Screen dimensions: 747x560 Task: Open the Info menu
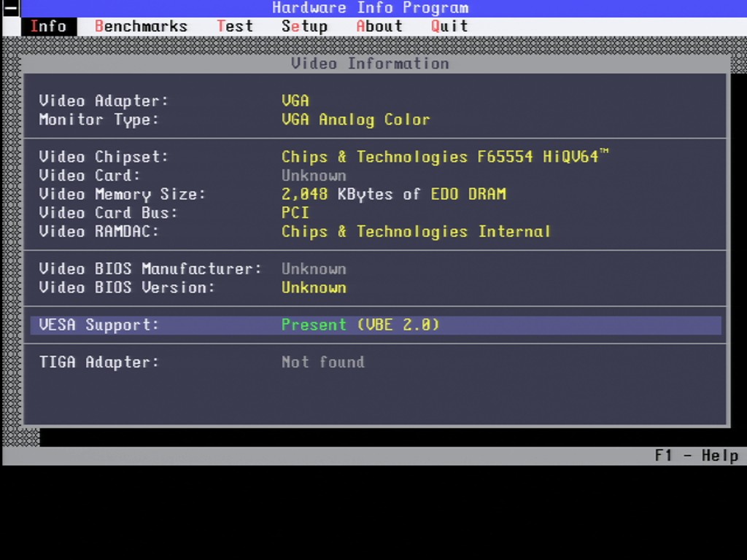point(49,27)
